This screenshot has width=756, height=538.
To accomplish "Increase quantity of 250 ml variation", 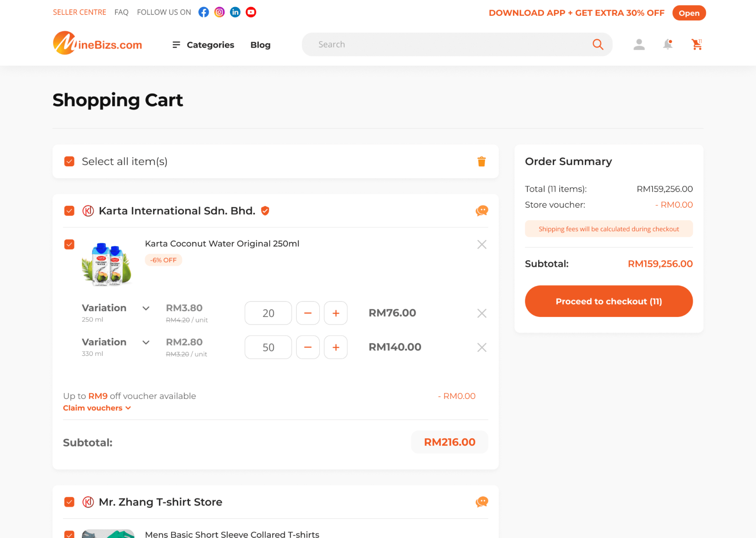I will pyautogui.click(x=335, y=313).
